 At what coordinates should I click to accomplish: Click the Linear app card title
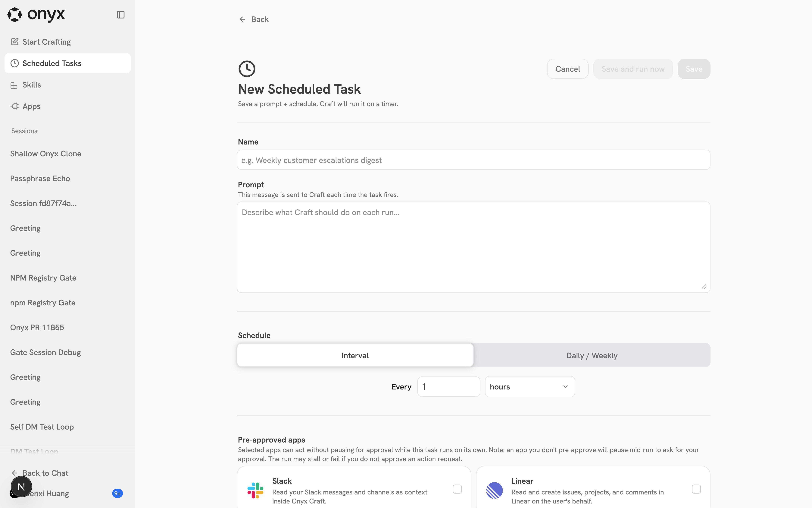(522, 481)
